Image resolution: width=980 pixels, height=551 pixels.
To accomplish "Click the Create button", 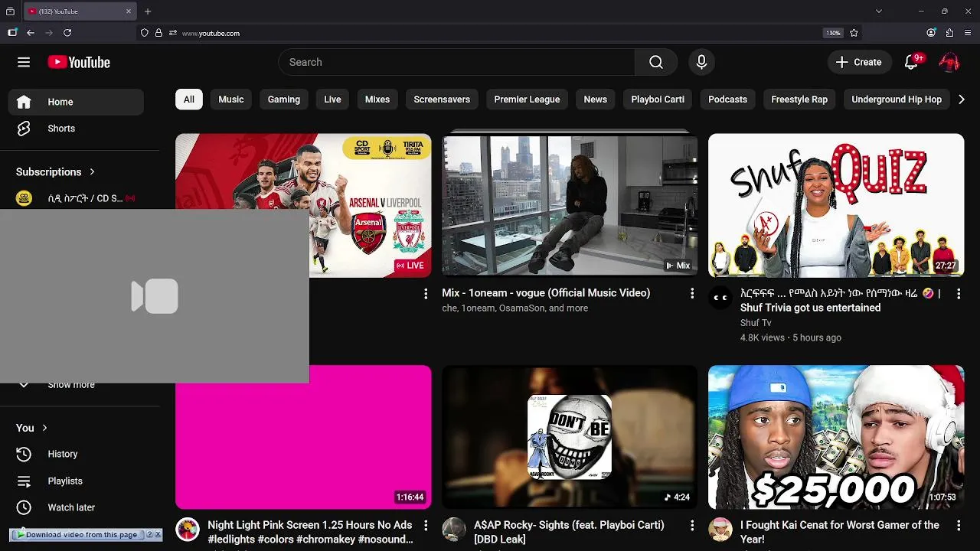I will (x=859, y=62).
